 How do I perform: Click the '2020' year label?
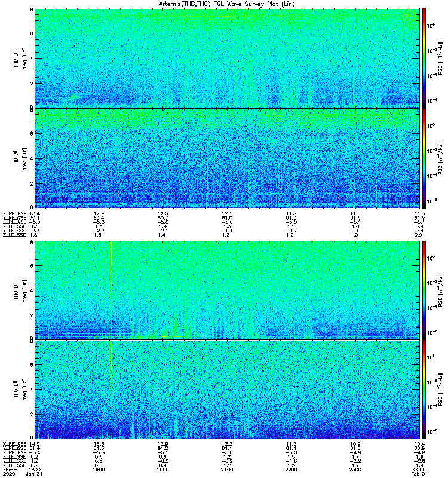(x=9, y=474)
